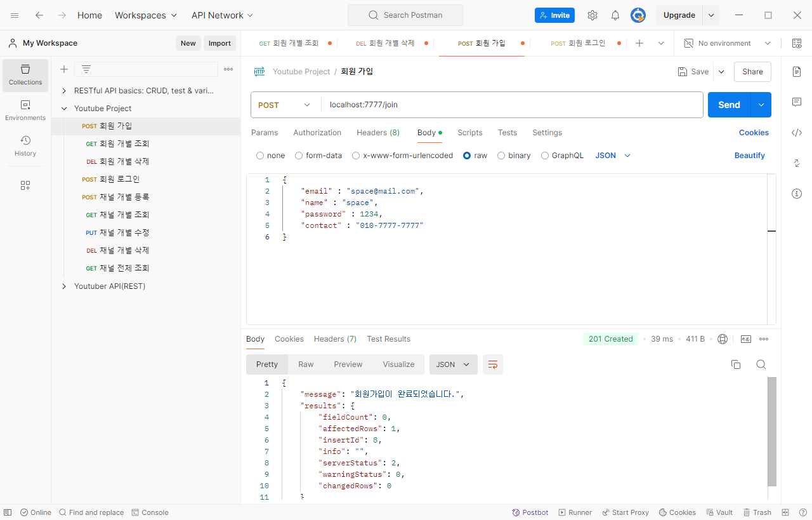Image resolution: width=812 pixels, height=520 pixels.
Task: Copy the response body
Action: [x=736, y=364]
